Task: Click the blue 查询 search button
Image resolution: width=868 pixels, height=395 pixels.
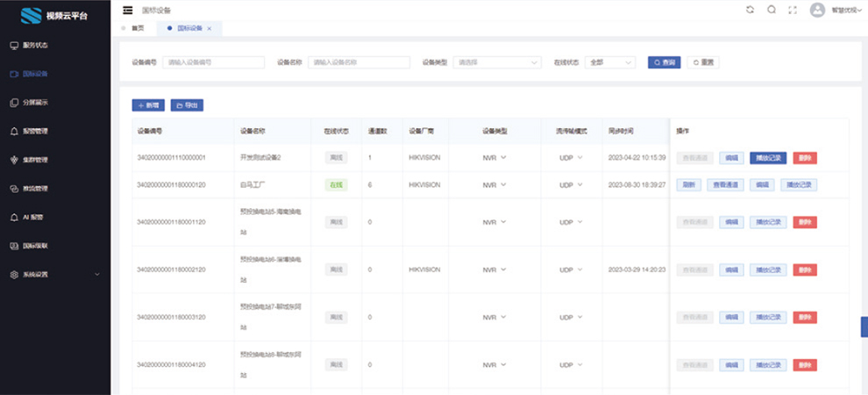Action: pos(664,62)
